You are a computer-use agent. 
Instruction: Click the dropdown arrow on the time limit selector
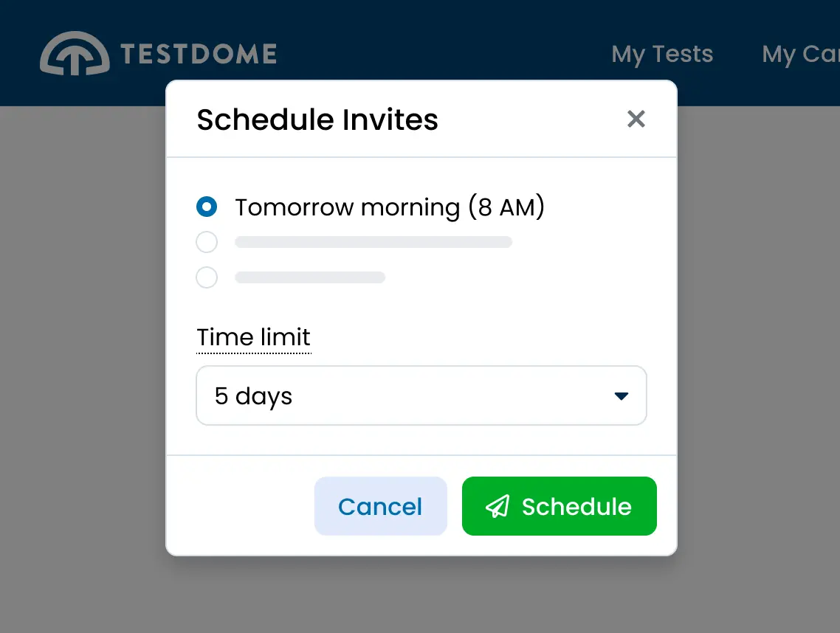click(622, 395)
